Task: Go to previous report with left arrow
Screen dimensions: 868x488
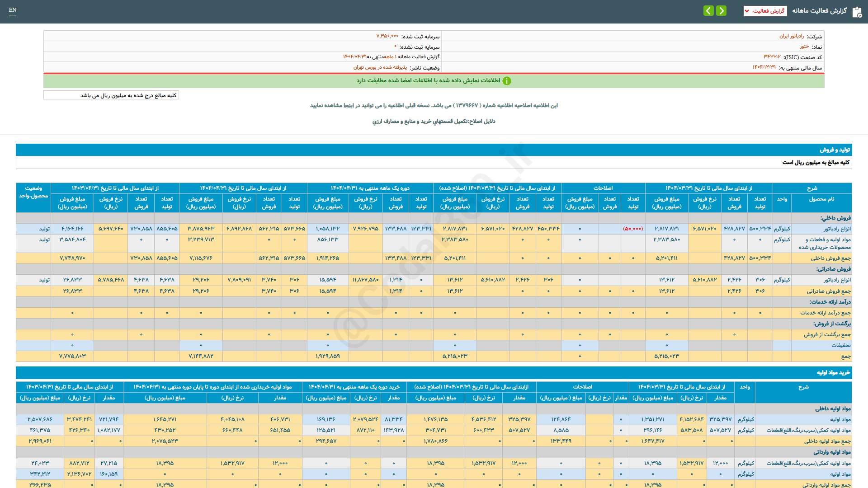Action: [708, 10]
